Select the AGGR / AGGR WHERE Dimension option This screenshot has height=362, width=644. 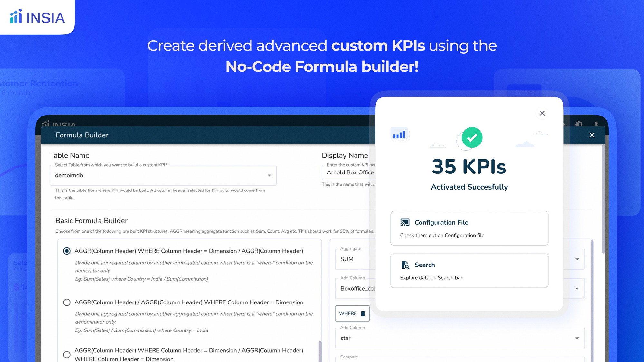67,302
